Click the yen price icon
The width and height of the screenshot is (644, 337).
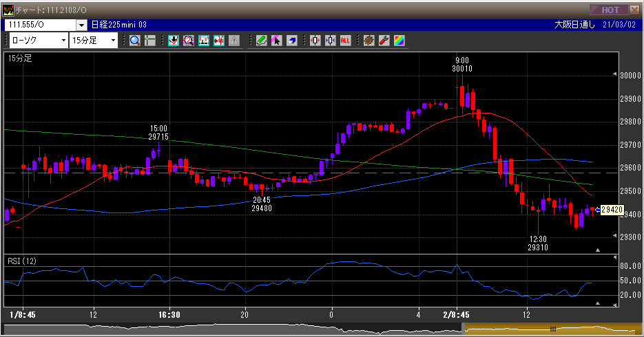point(219,40)
